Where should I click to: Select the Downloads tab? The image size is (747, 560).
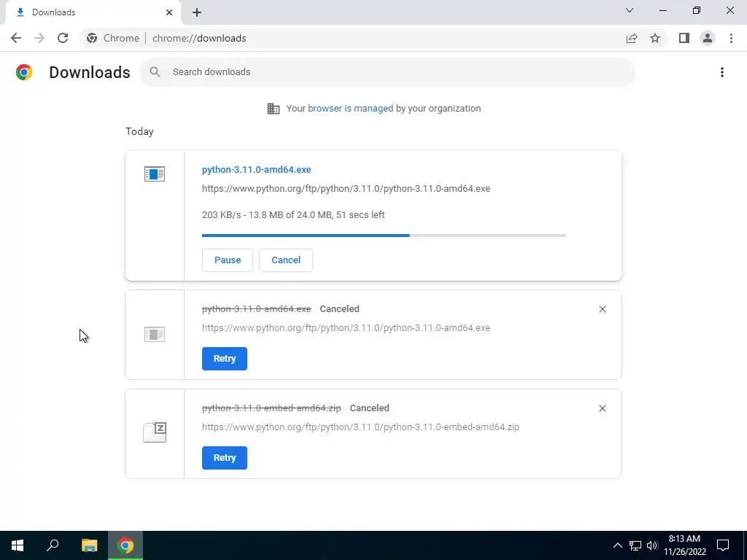coord(94,12)
